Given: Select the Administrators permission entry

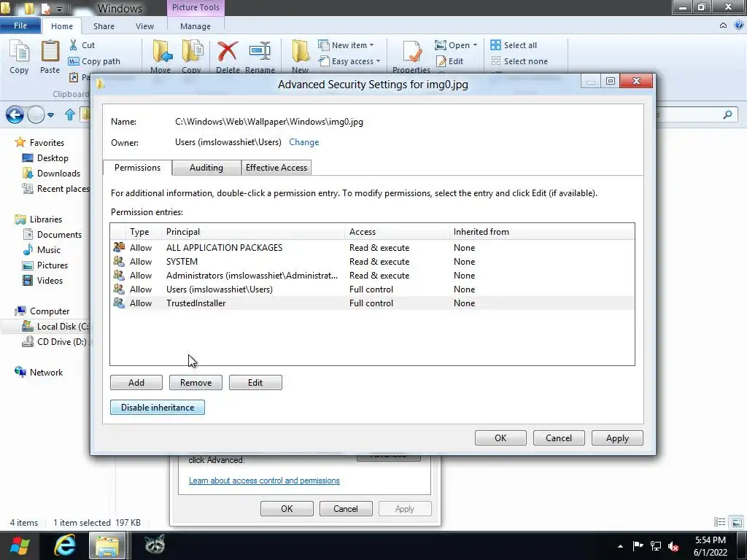Looking at the screenshot, I should tap(372, 275).
